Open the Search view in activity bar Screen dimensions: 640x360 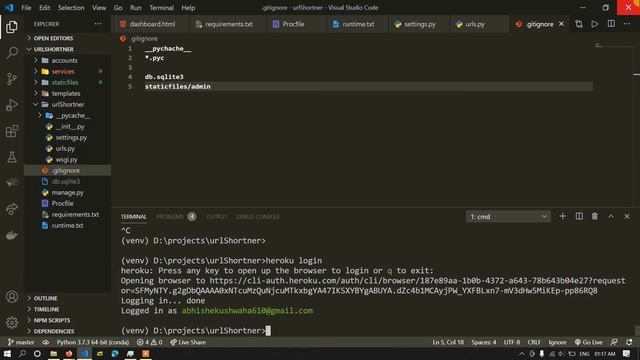[12, 53]
